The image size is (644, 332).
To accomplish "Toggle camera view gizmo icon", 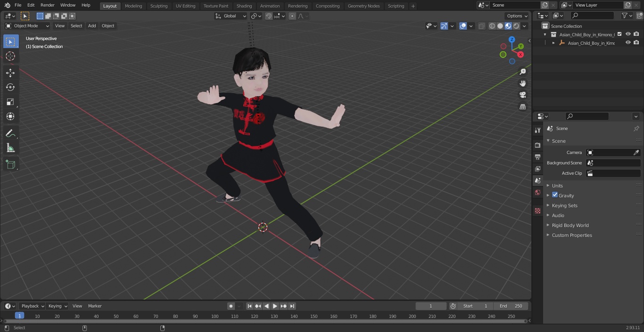I will click(x=523, y=95).
